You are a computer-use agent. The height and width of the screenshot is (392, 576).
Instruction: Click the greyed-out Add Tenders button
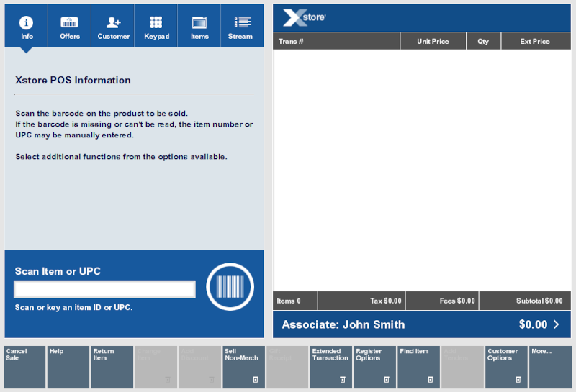(x=462, y=367)
